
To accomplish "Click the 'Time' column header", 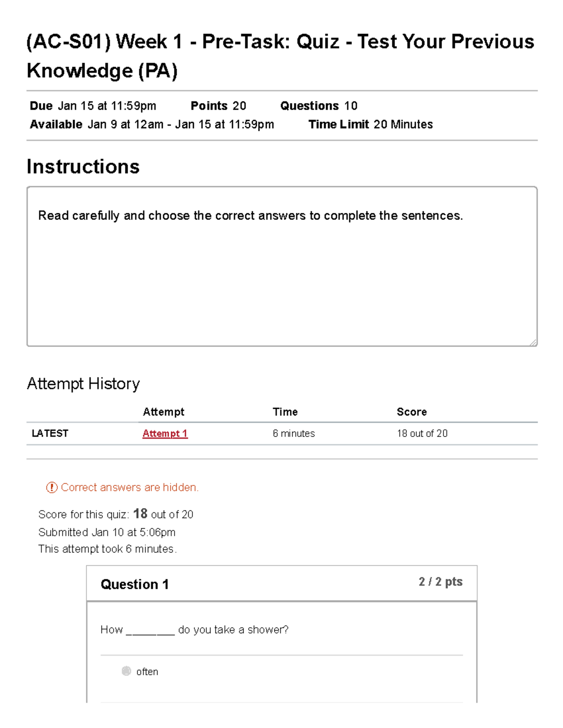I will point(286,412).
